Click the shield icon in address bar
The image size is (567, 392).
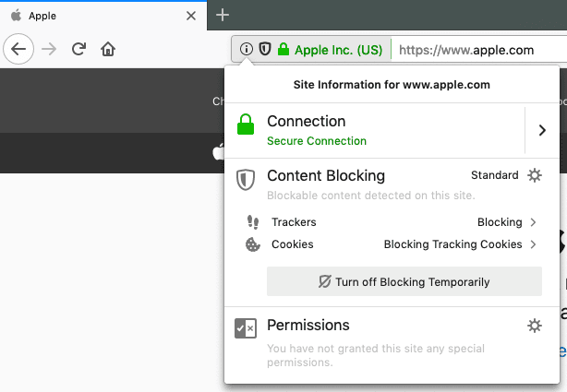click(265, 49)
